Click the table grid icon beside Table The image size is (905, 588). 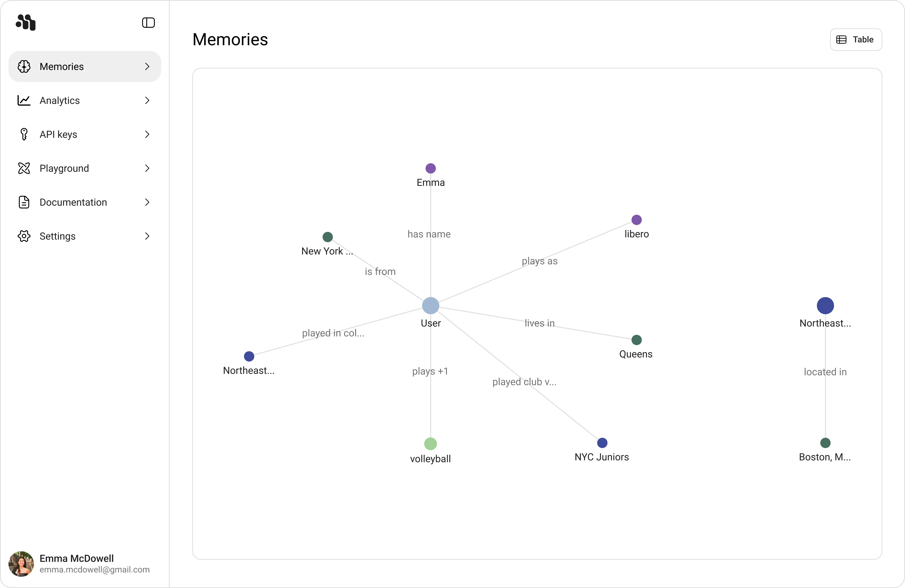841,40
